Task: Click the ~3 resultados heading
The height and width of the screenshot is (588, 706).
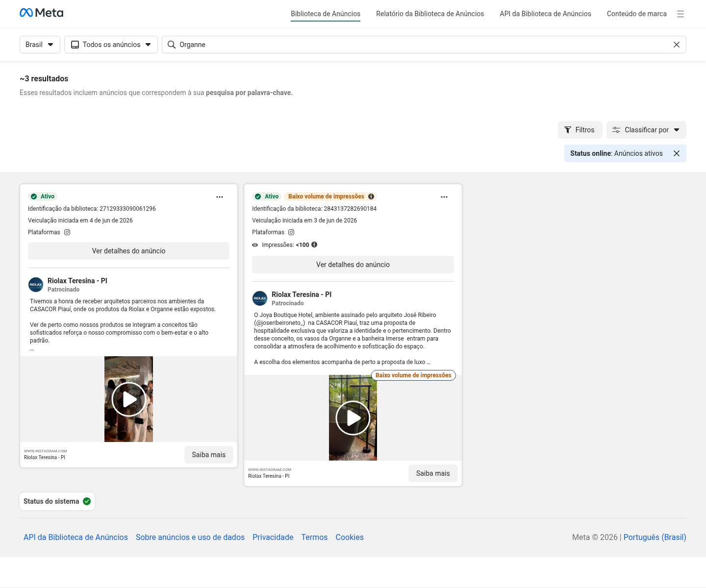Action: (44, 78)
